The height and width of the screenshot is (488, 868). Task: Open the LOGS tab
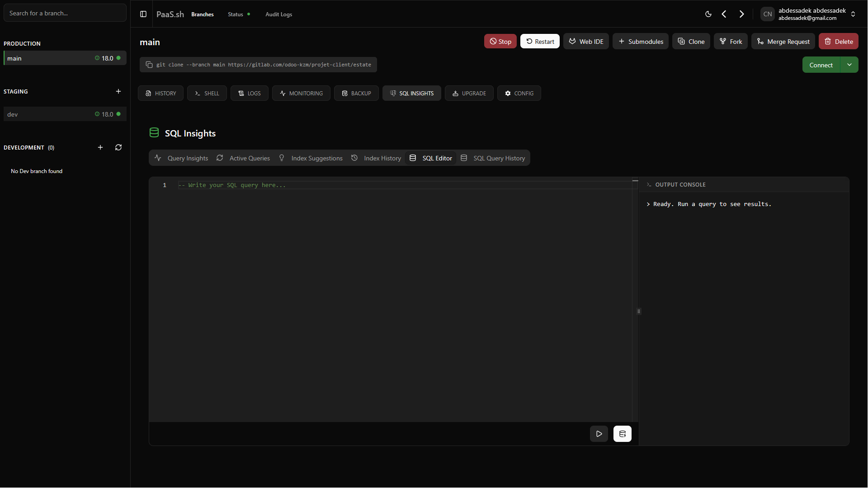coord(250,93)
